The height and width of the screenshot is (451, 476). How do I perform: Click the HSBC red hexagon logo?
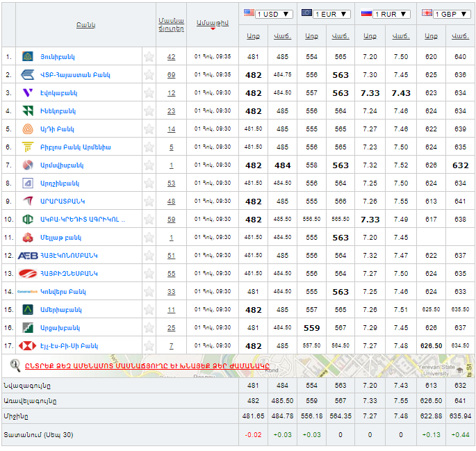[x=28, y=346]
